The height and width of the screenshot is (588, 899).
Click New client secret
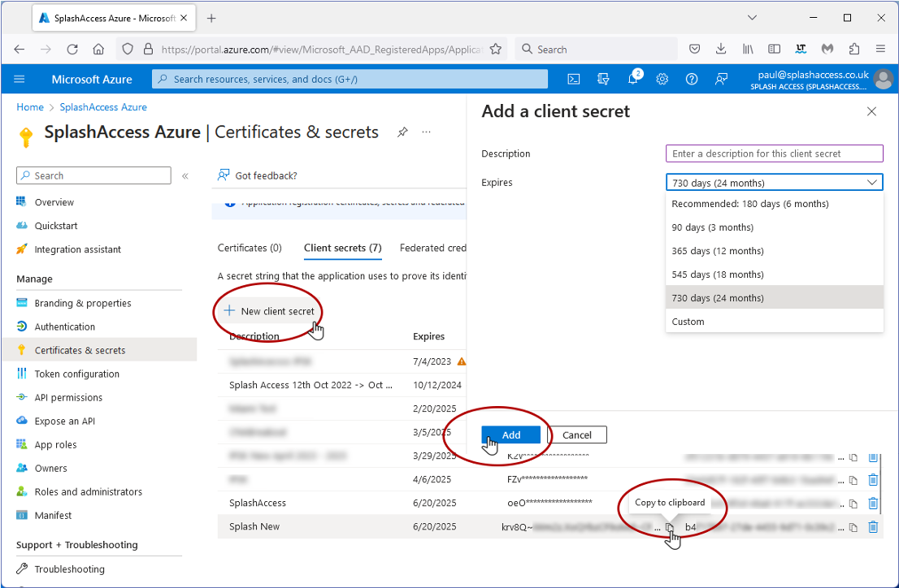click(x=269, y=311)
